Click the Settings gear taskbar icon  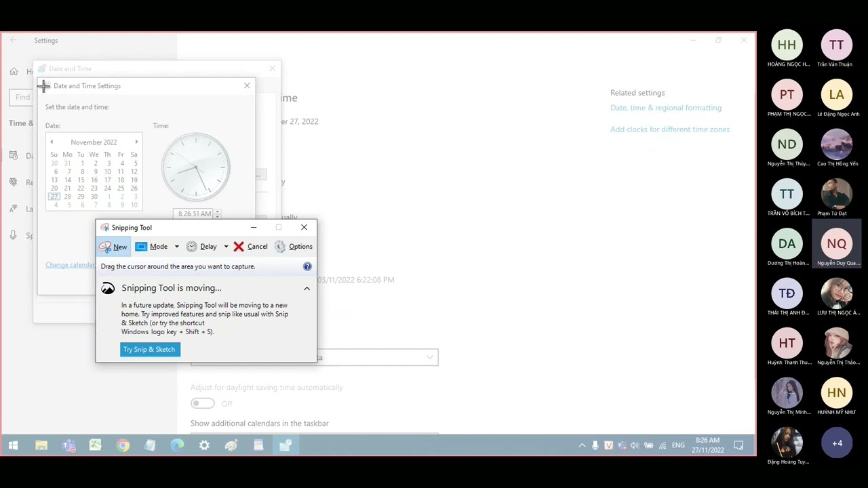(x=204, y=445)
